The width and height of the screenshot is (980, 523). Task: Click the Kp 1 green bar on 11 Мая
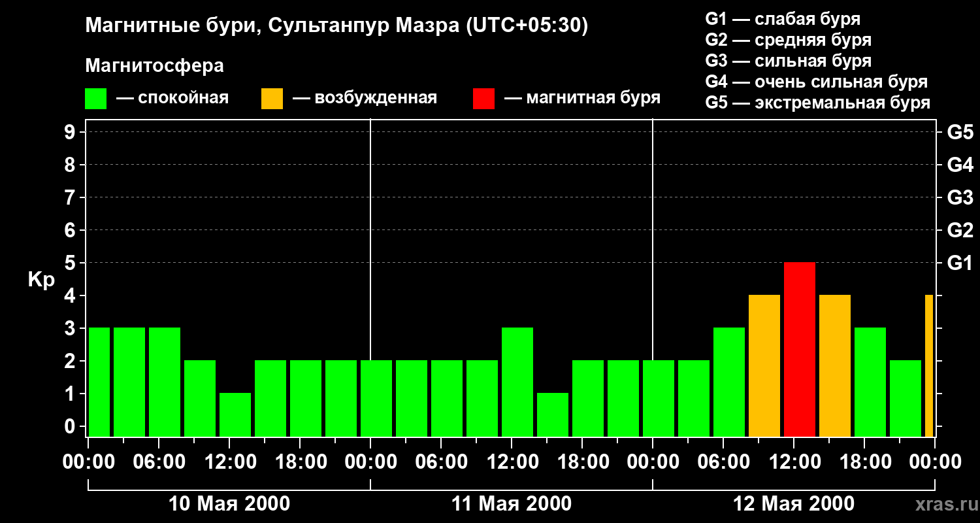click(553, 415)
